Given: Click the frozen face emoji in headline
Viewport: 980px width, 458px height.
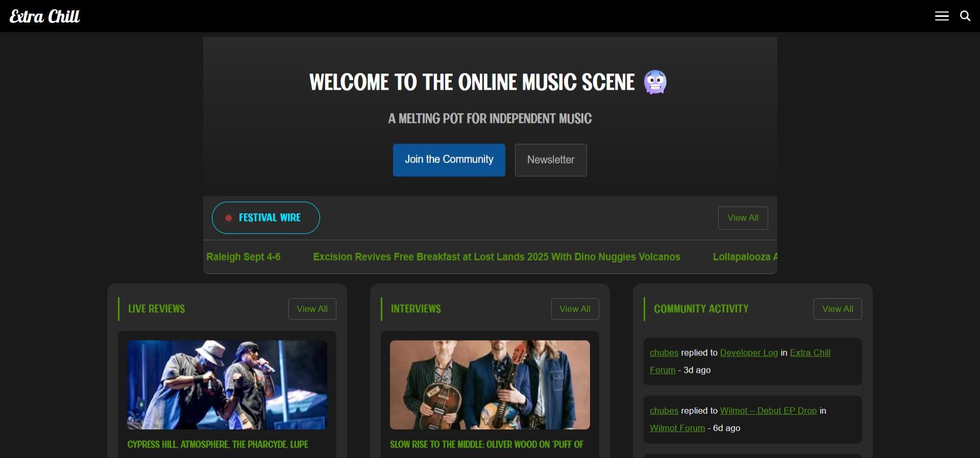Looking at the screenshot, I should point(655,82).
